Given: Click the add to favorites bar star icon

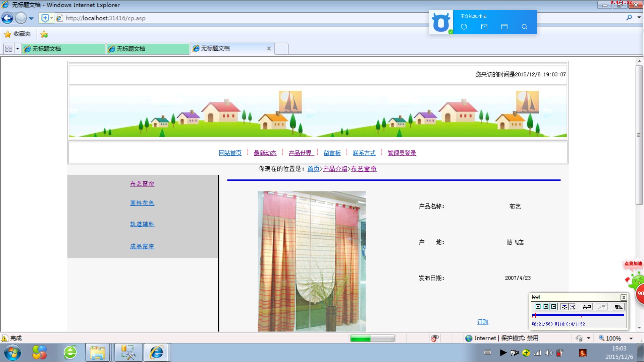Looking at the screenshot, I should coord(44,34).
